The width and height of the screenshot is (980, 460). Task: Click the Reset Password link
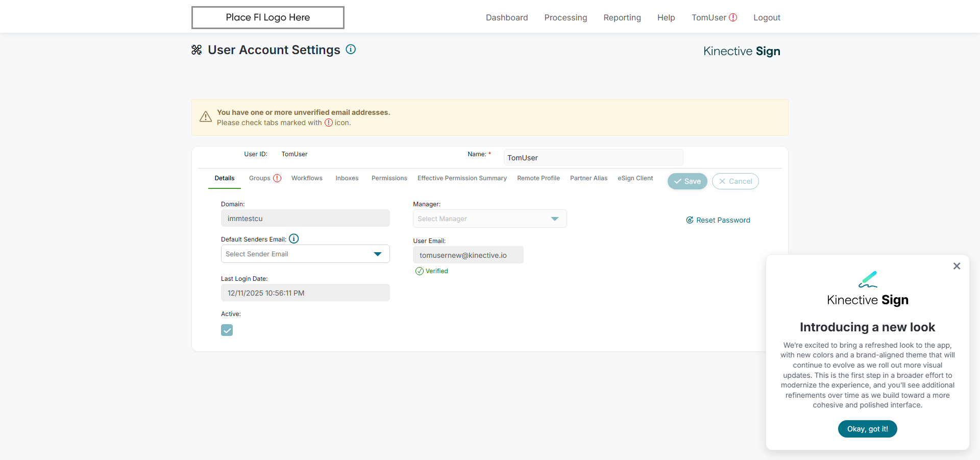tap(723, 220)
